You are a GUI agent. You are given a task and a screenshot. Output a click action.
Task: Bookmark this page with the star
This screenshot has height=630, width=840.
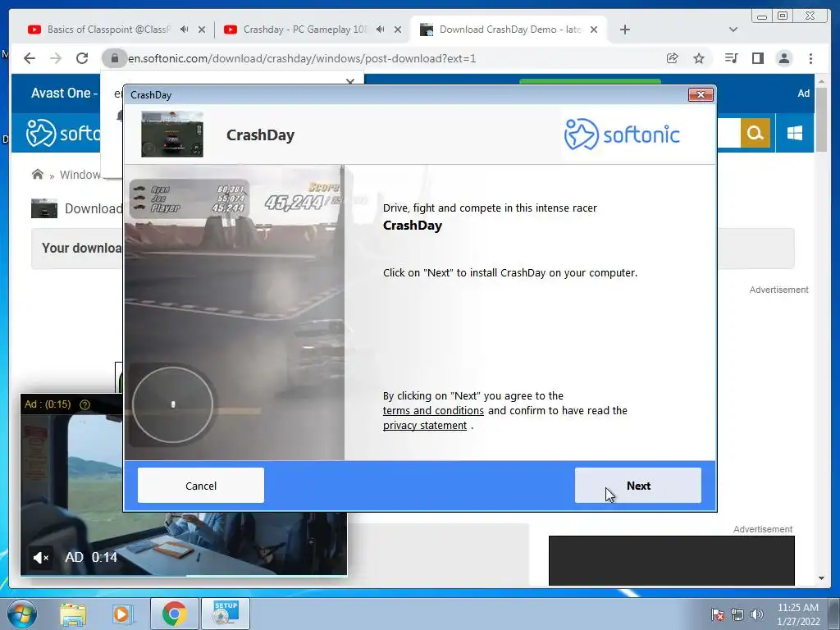click(x=699, y=58)
